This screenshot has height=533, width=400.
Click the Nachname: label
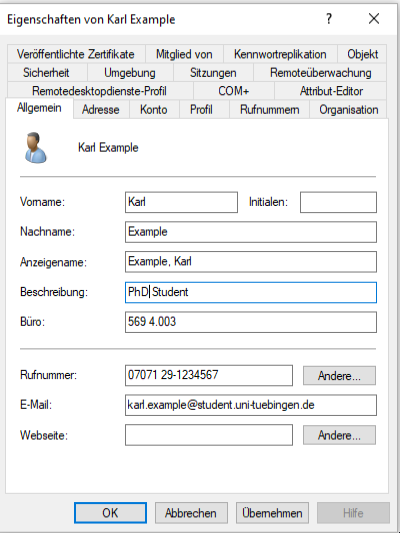click(x=47, y=232)
